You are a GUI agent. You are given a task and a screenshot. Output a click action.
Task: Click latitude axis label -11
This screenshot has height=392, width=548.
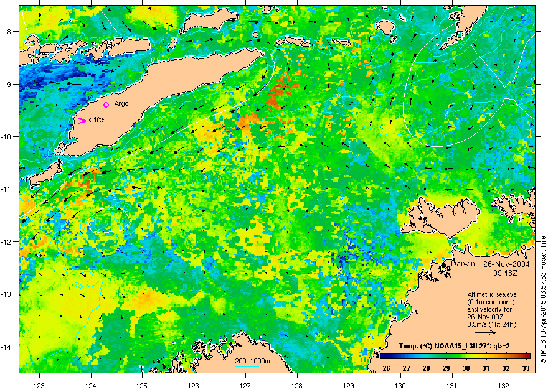tap(6, 189)
